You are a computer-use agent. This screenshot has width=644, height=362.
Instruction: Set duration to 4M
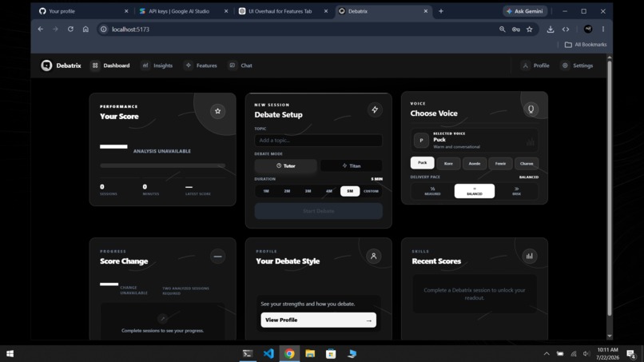tap(328, 191)
